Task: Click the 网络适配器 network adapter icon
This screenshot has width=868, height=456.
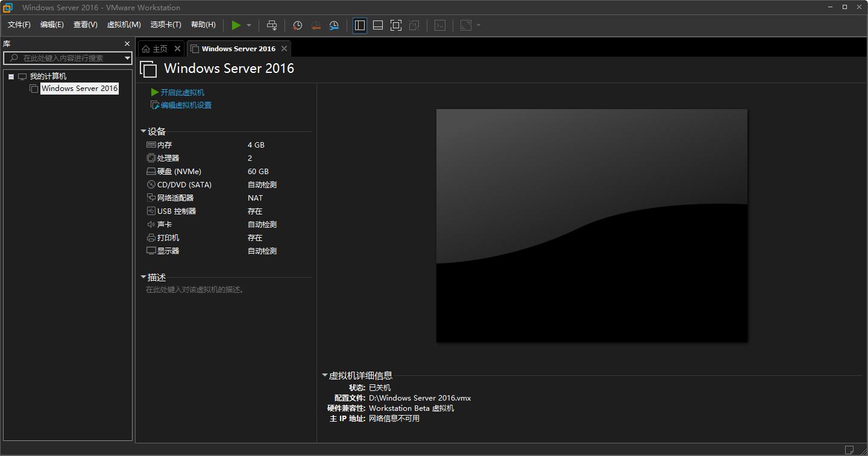Action: click(x=151, y=198)
